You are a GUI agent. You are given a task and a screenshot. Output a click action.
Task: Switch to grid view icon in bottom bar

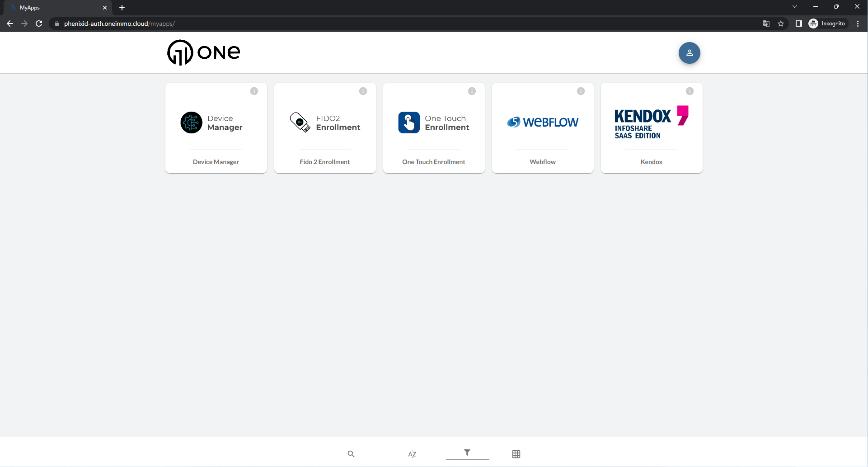tap(516, 454)
